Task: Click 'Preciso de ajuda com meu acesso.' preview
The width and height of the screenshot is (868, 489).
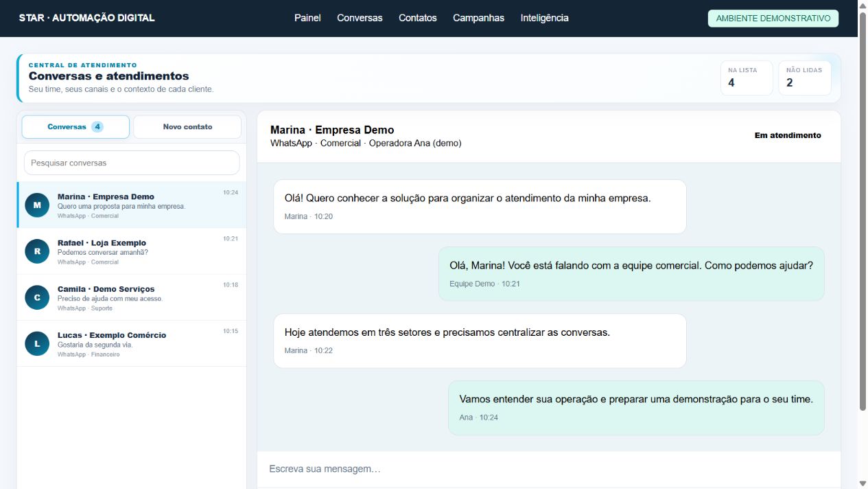Action: pyautogui.click(x=110, y=299)
